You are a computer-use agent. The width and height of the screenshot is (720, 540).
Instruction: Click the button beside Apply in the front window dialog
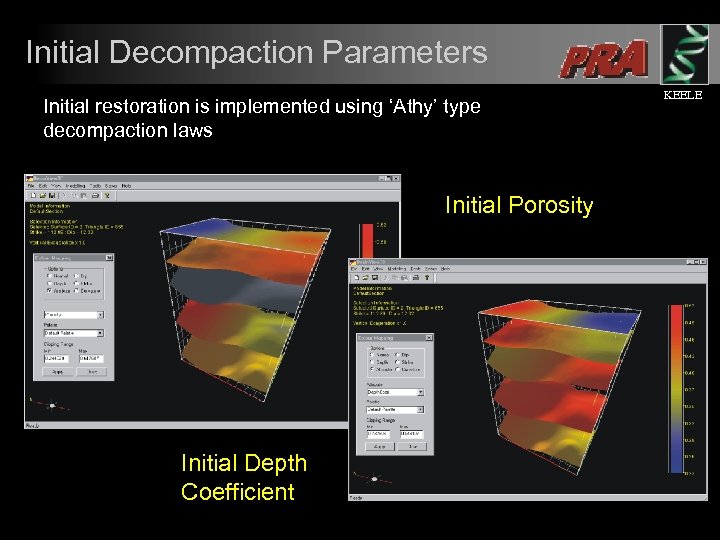tap(413, 446)
